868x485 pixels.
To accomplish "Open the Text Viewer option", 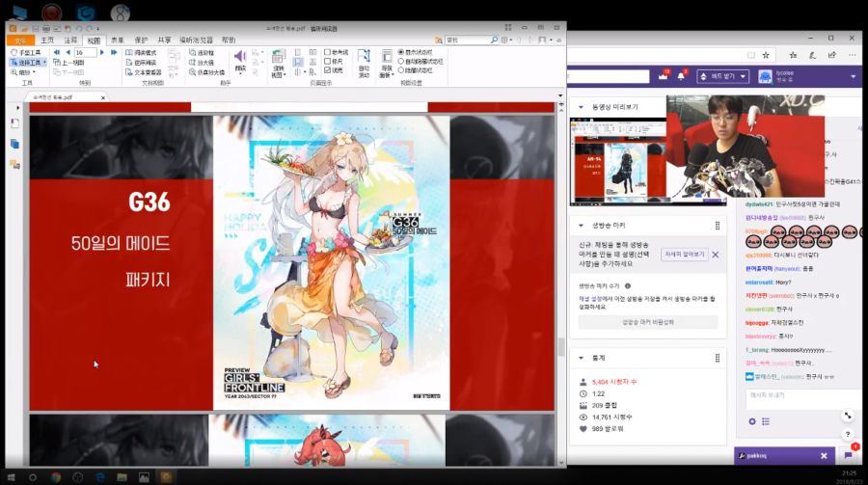I will tap(144, 72).
